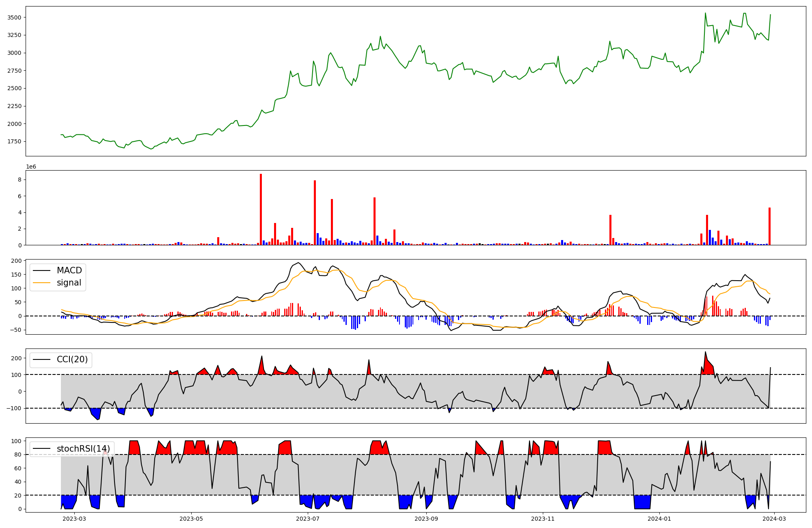This screenshot has width=812, height=528.
Task: Click the signal legend text
Action: [69, 283]
